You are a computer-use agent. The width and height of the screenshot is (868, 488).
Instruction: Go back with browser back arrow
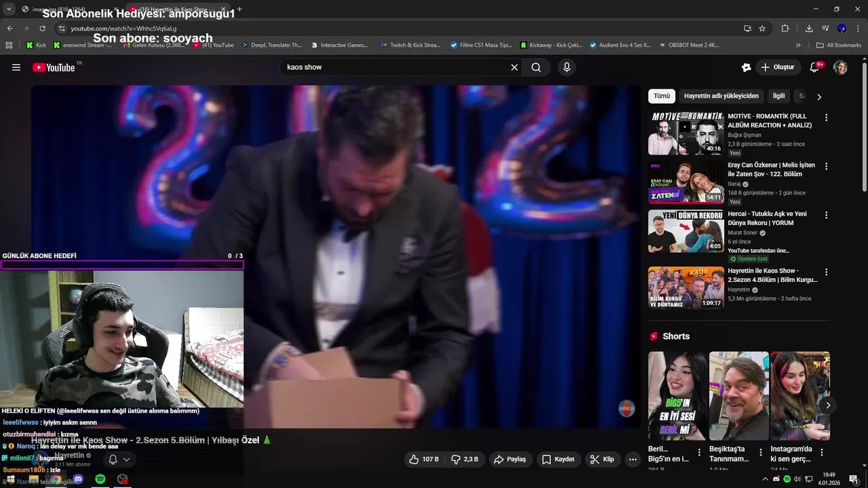[x=9, y=28]
